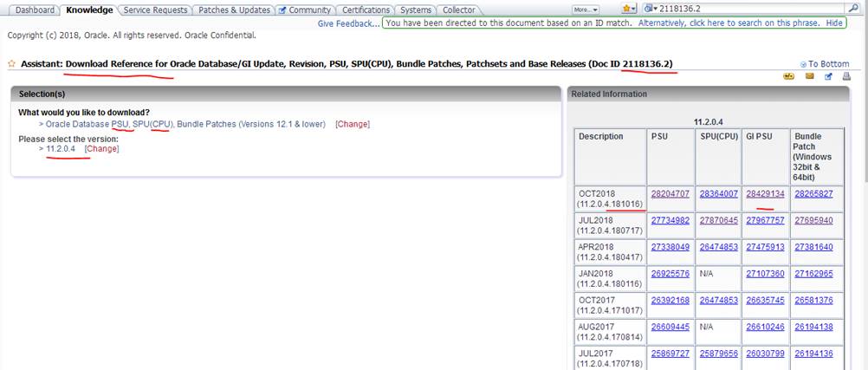Open JUL2018 SPU patch 27870645
868x370 pixels.
pyautogui.click(x=718, y=220)
